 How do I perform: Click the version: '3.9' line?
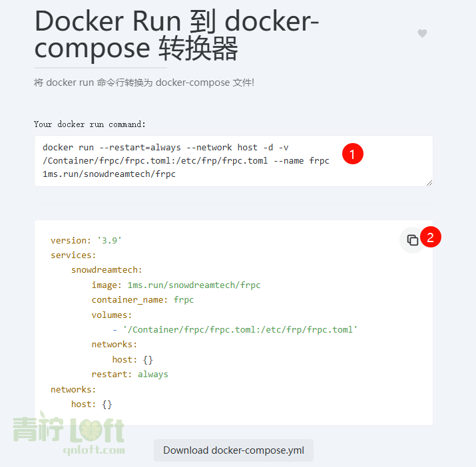coord(86,241)
